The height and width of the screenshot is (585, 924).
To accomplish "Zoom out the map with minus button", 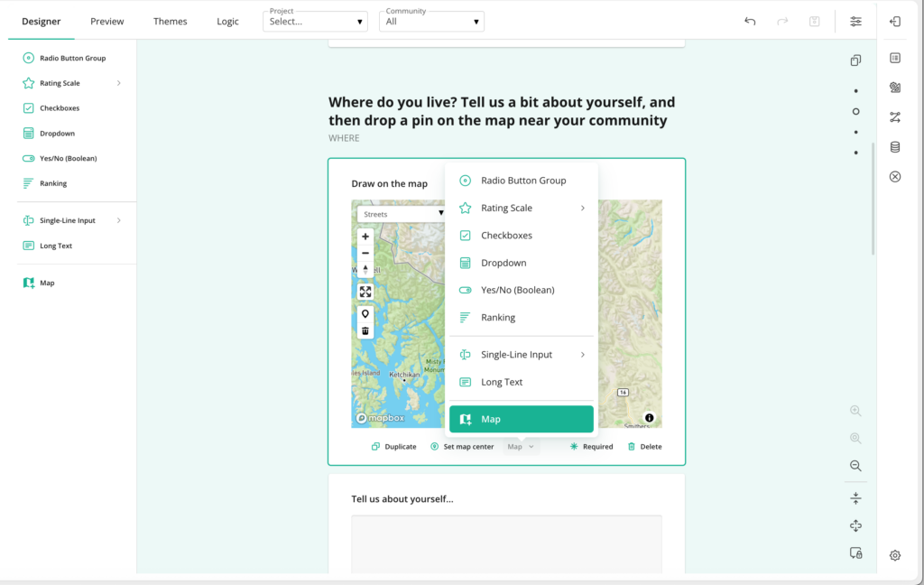I will coord(365,253).
